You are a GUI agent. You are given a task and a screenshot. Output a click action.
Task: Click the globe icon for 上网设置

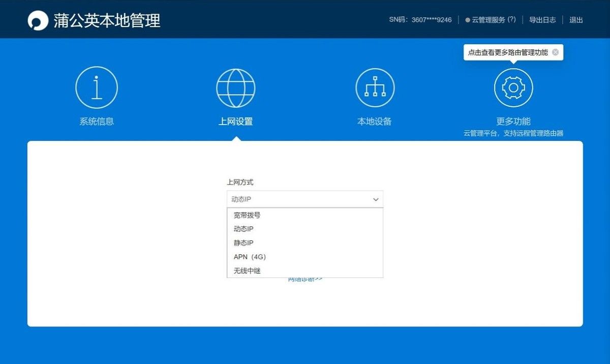tap(236, 87)
